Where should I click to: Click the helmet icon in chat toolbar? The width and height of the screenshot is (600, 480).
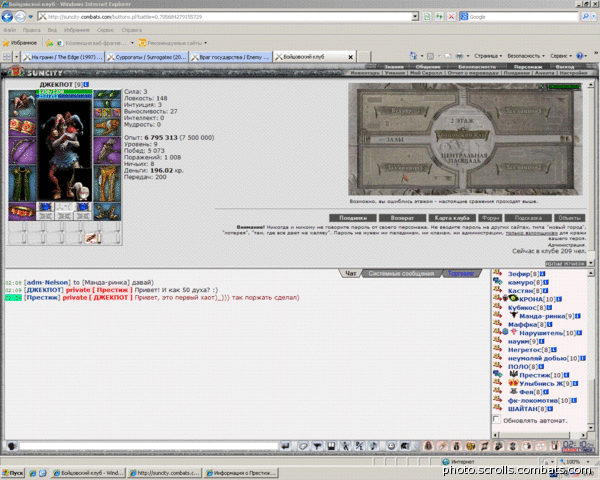[x=405, y=446]
